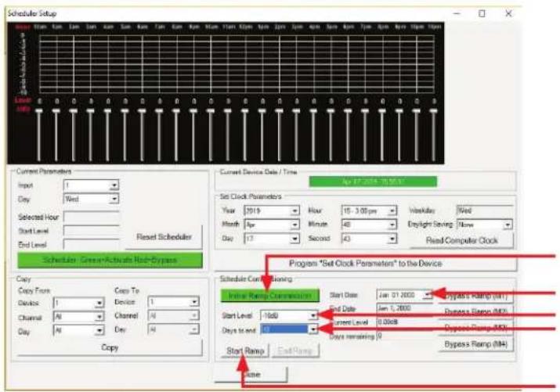Click the 2pm level slider handle
Image resolution: width=560 pixels, height=392 pixels.
click(279, 112)
